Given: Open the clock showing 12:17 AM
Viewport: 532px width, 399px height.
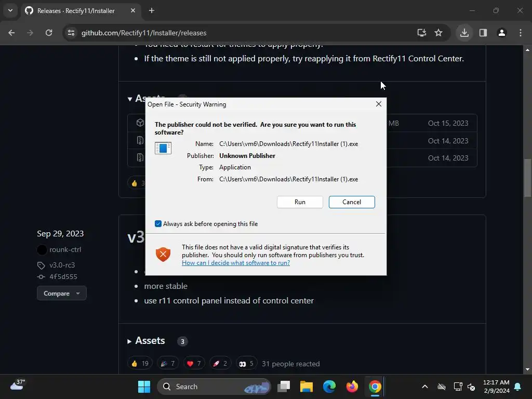Looking at the screenshot, I should click(x=496, y=387).
